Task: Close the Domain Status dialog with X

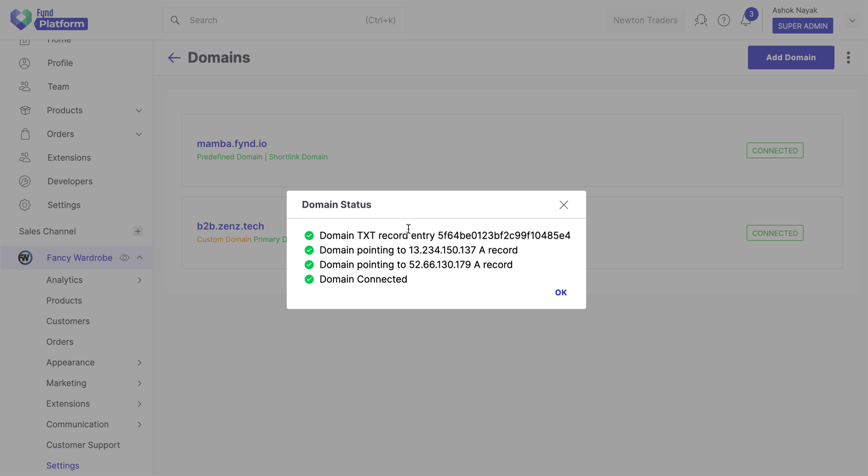Action: point(564,205)
